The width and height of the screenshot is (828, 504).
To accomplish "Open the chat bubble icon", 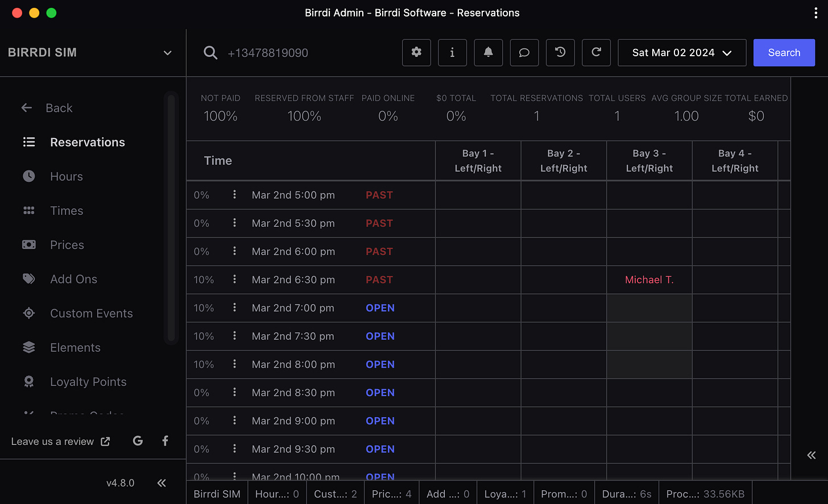I will pyautogui.click(x=524, y=53).
